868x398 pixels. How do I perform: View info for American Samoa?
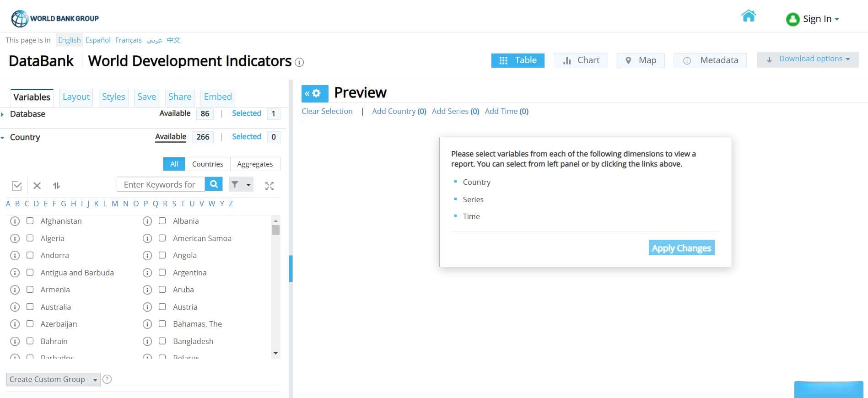click(147, 238)
